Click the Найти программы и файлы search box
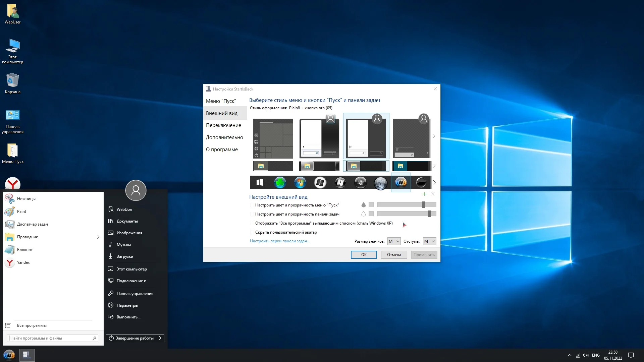Screen dimensions: 644x362 click(50, 338)
